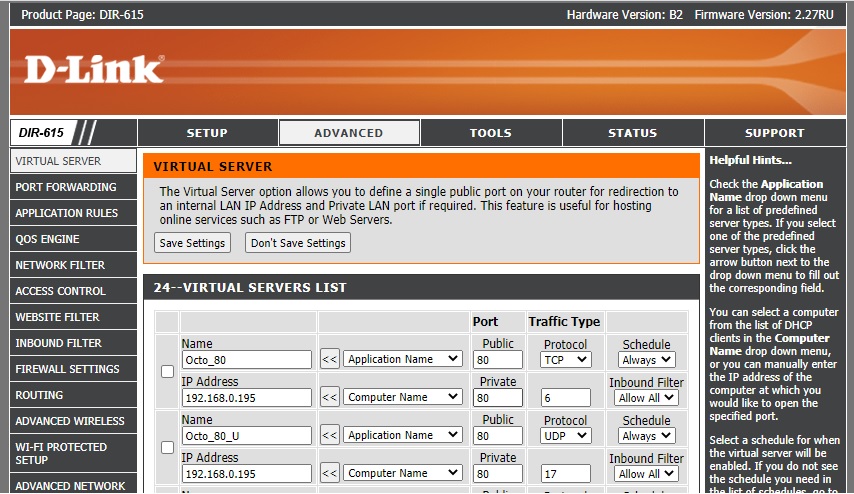
Task: Open the Network Filter sidebar page
Action: [73, 265]
